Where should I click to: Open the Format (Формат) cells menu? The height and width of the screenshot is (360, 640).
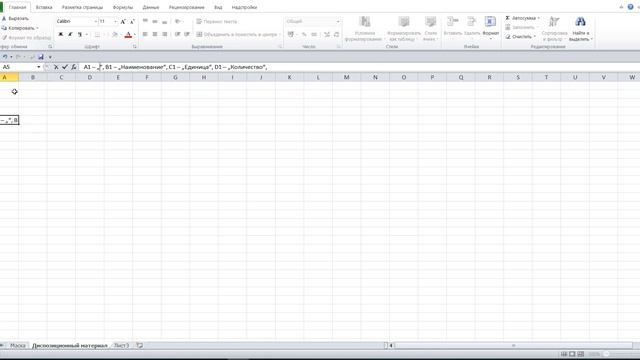pos(490,27)
